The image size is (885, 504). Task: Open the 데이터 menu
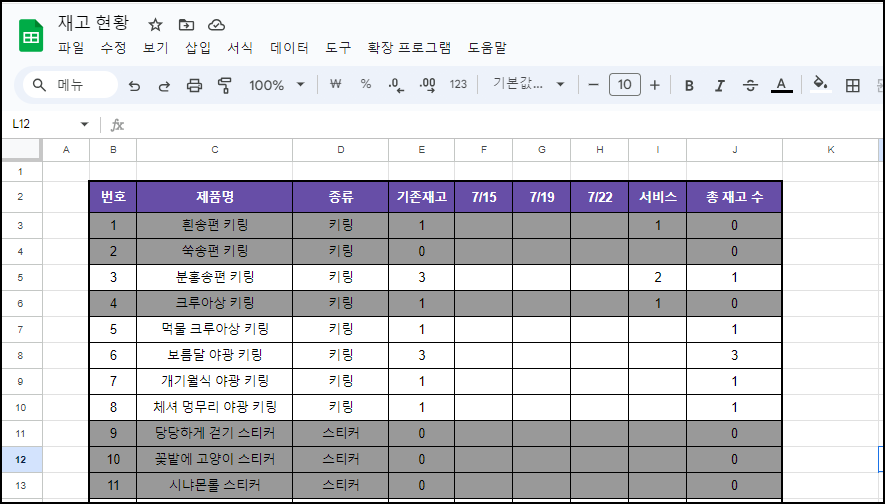290,48
